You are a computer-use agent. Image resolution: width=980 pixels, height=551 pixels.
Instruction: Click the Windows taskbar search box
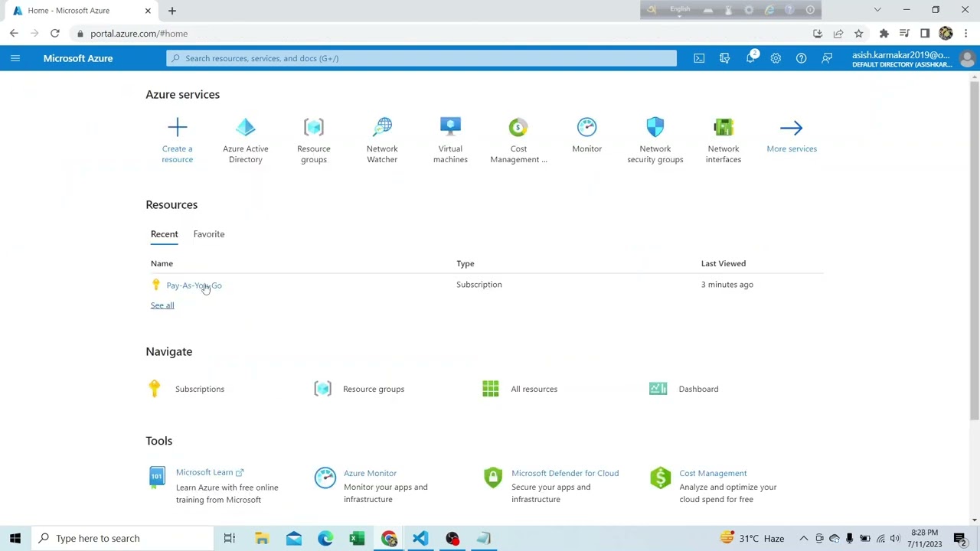point(122,538)
